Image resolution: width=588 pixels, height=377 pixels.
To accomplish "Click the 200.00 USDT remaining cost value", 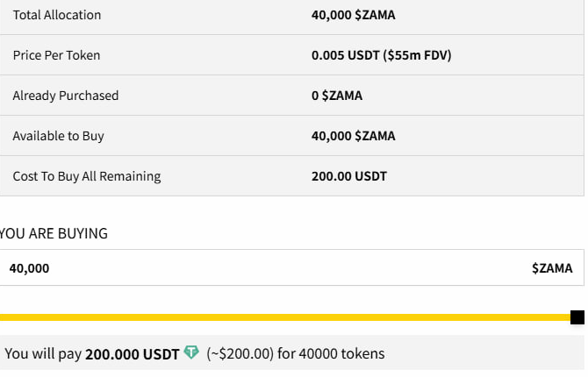I will (348, 176).
